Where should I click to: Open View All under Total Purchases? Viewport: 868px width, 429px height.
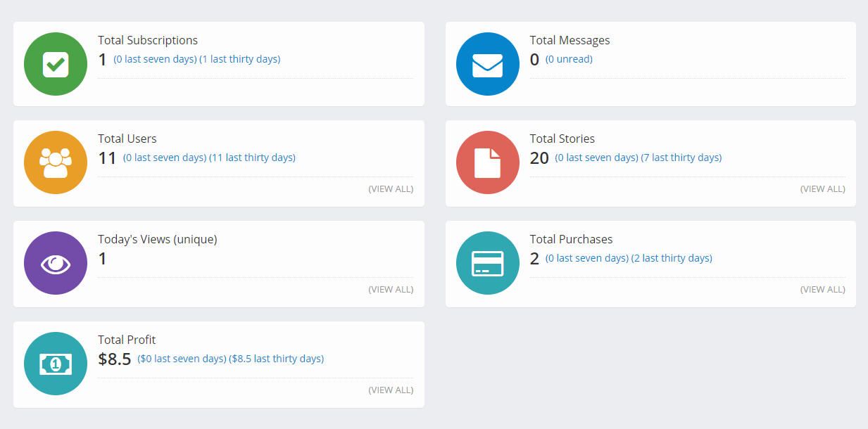click(822, 289)
